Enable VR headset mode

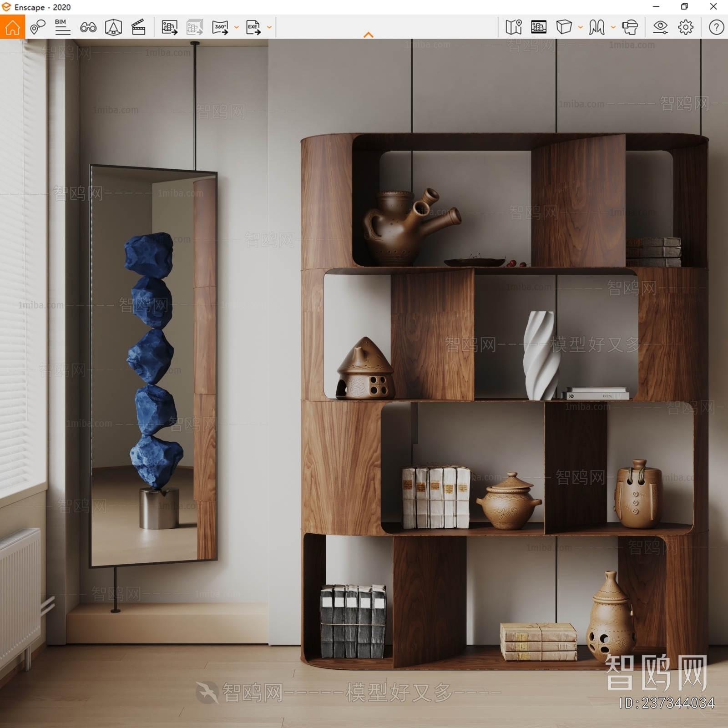click(x=630, y=27)
